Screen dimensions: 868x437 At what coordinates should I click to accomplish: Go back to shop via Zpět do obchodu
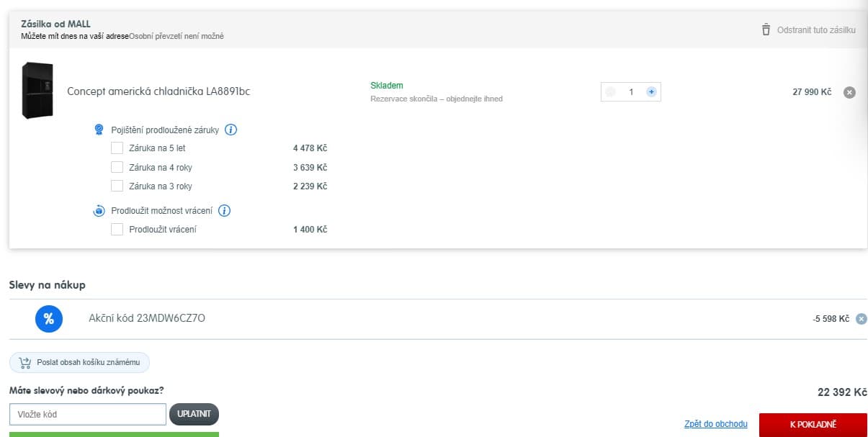coord(716,425)
